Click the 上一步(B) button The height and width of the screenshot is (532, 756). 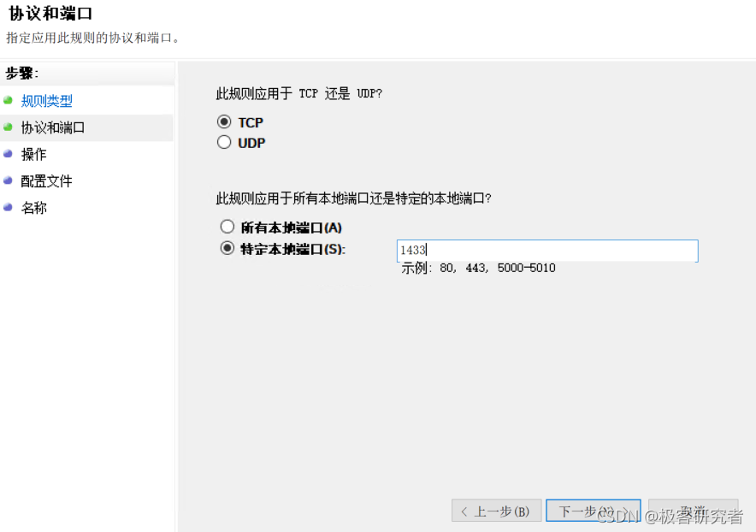496,510
